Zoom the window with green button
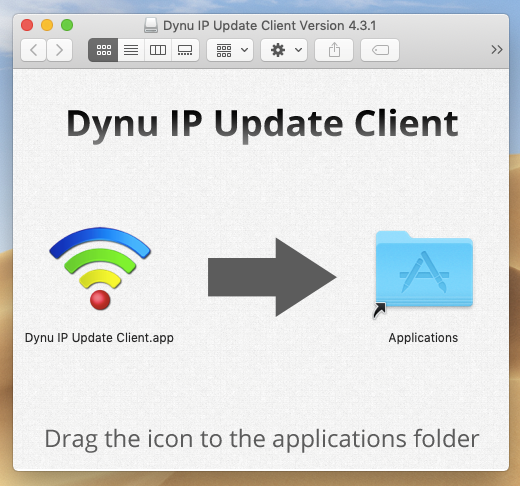This screenshot has width=520, height=486. (x=67, y=25)
